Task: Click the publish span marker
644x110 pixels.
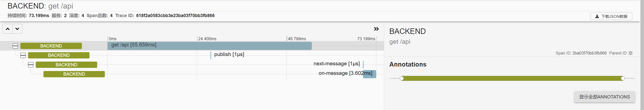Action: tap(211, 55)
